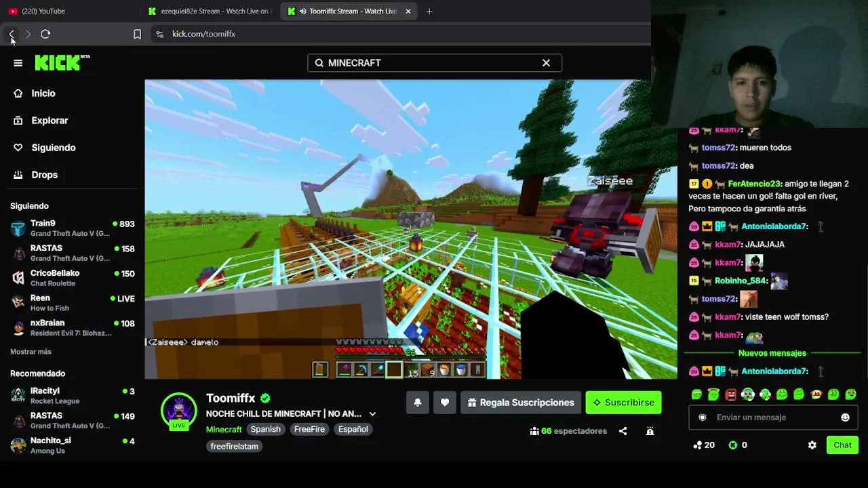
Task: Open the Minecraft category link
Action: [224, 430]
